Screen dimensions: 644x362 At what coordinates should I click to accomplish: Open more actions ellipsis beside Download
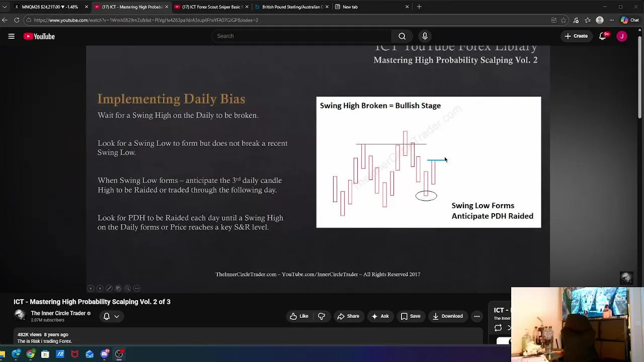pyautogui.click(x=477, y=316)
